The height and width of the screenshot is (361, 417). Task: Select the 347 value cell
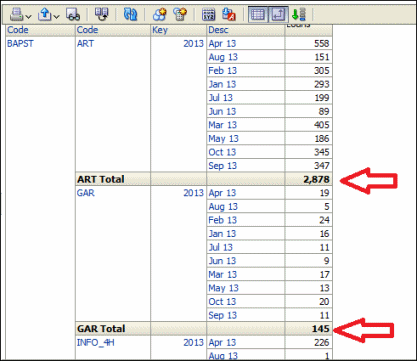tap(321, 166)
